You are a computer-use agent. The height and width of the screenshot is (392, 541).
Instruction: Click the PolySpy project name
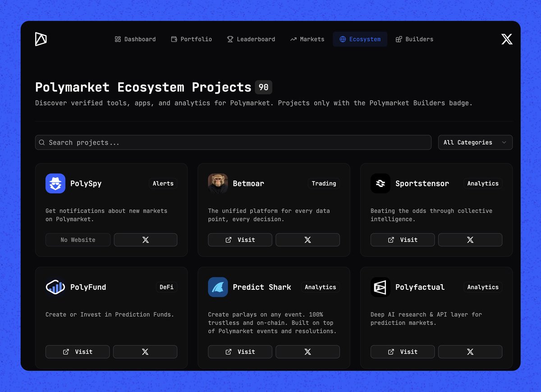click(86, 183)
